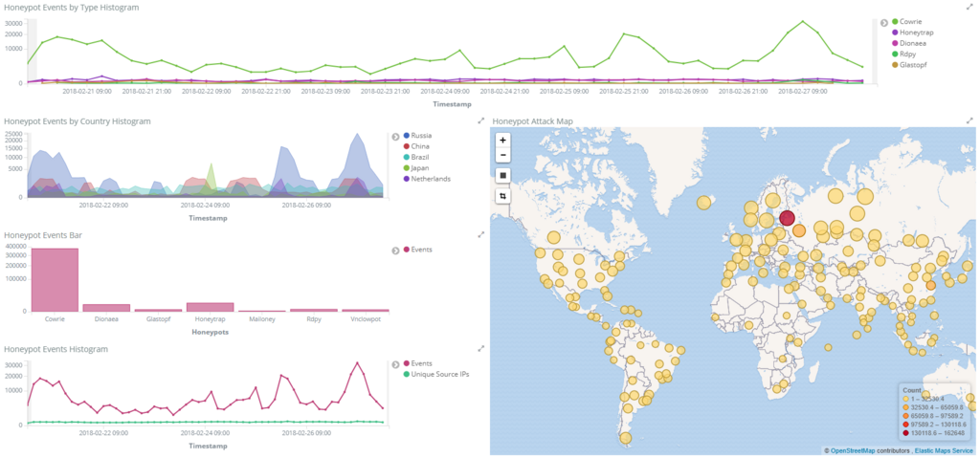
Task: Toggle the Russia series in country legend
Action: tap(417, 135)
